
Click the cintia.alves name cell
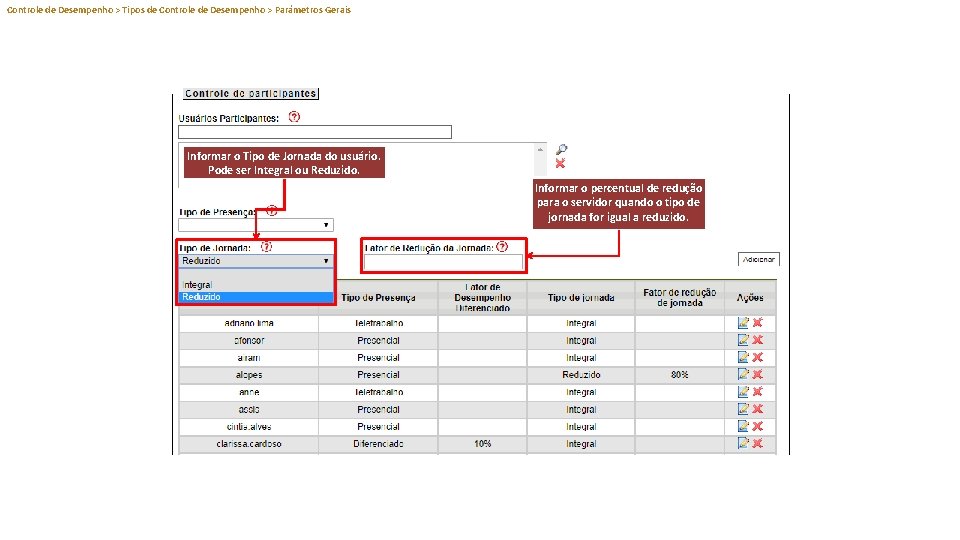[249, 427]
